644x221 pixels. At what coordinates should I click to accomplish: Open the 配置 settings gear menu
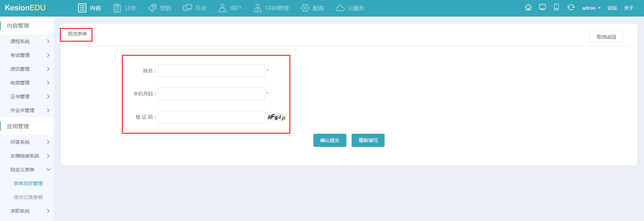click(312, 8)
